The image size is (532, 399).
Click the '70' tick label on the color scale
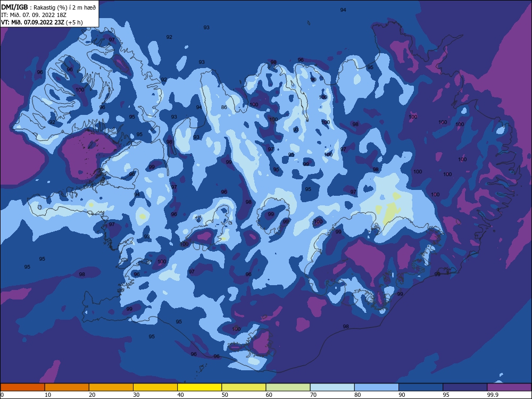(x=313, y=395)
